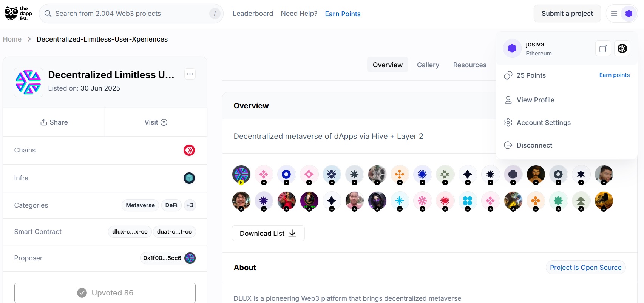The width and height of the screenshot is (644, 303).
Task: Click the proposer avatar icon
Action: [190, 258]
